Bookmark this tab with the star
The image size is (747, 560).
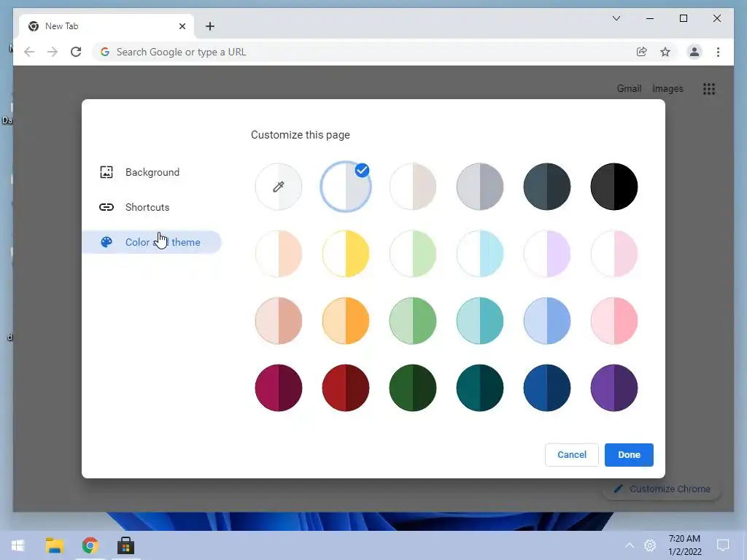pos(665,52)
